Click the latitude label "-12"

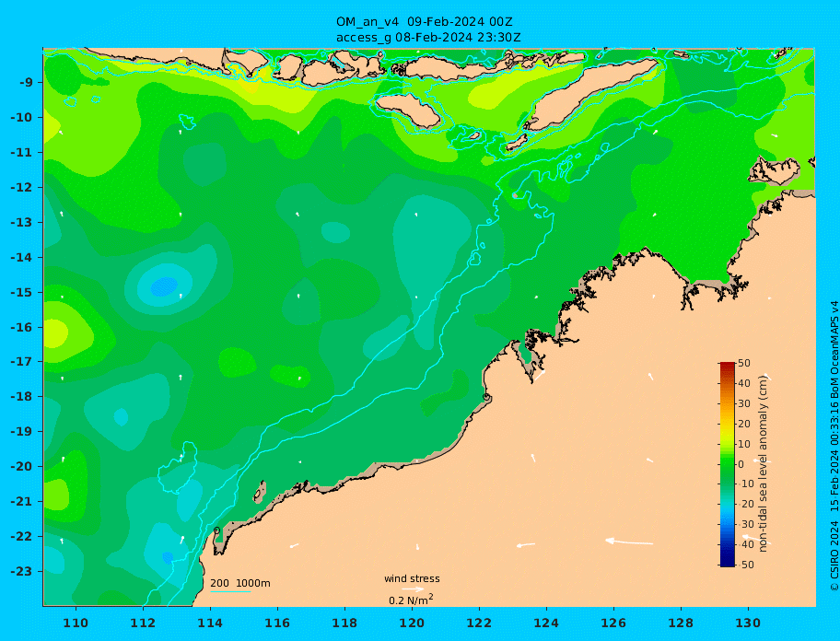(21, 188)
